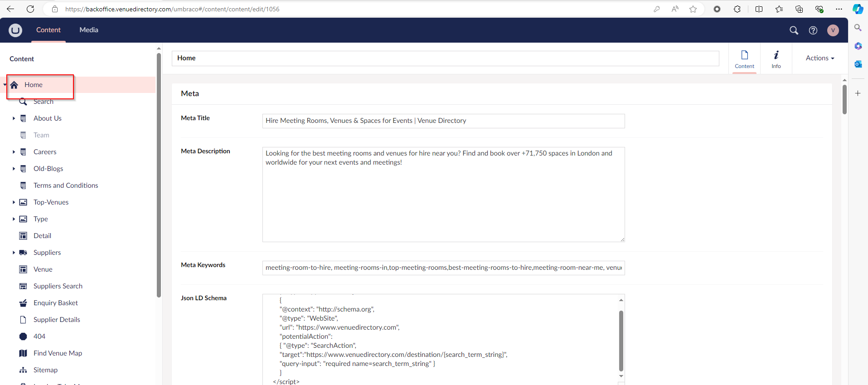Open the Suppliers Search node
Viewport: 868px width, 385px height.
pos(58,286)
